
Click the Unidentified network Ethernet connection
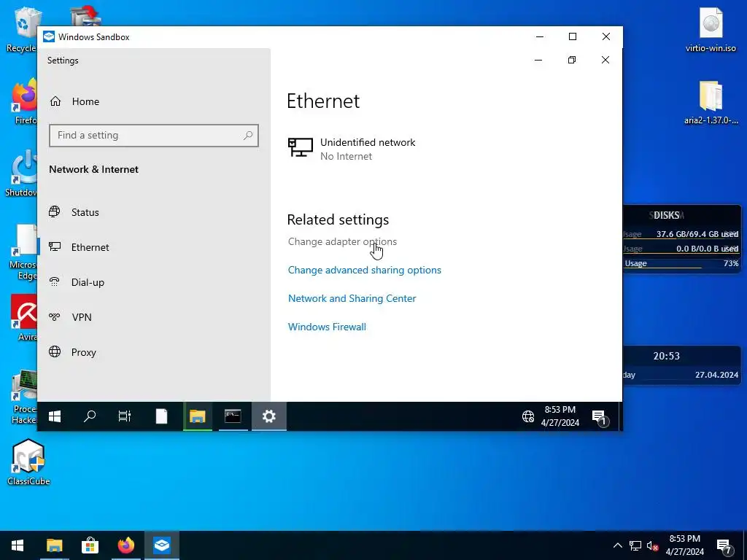352,149
